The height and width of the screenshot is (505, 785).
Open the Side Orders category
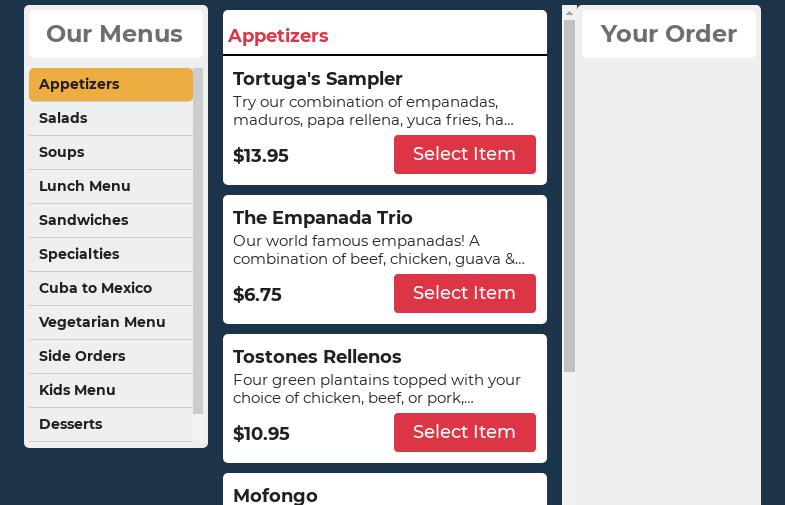[x=110, y=357]
